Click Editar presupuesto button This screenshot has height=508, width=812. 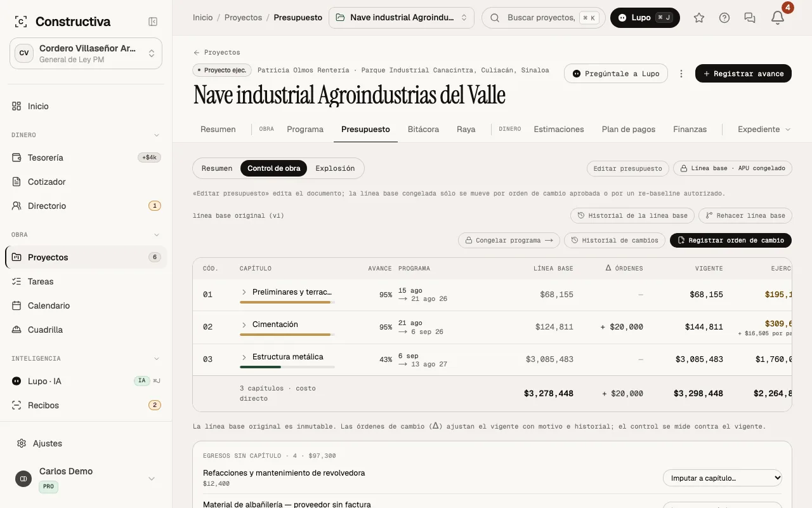(x=628, y=168)
